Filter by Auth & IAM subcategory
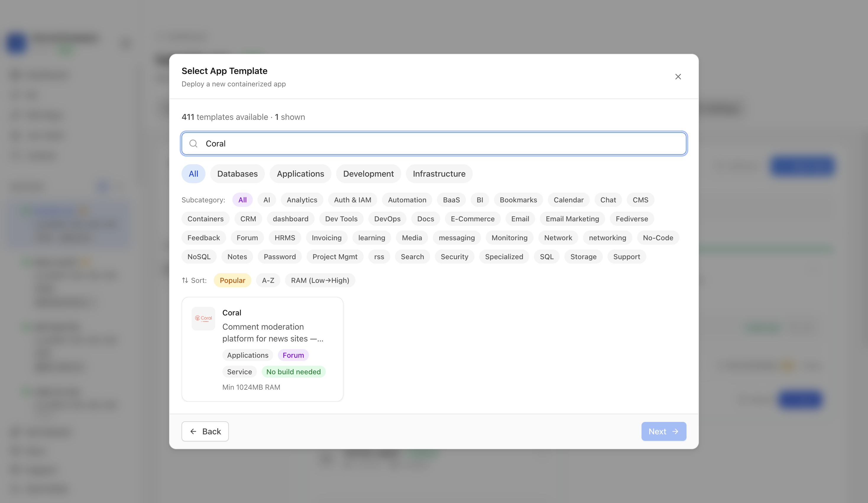This screenshot has height=503, width=868. [x=353, y=200]
